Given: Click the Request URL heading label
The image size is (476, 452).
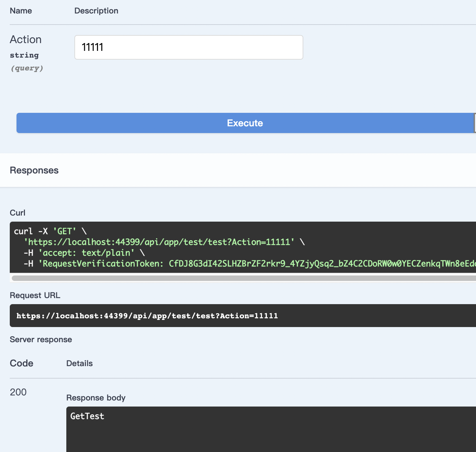Looking at the screenshot, I should tap(35, 295).
